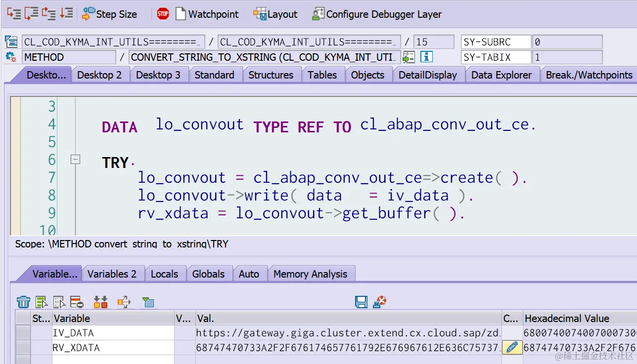Open Configure Debugger Layer
The width and height of the screenshot is (637, 364).
[x=377, y=14]
